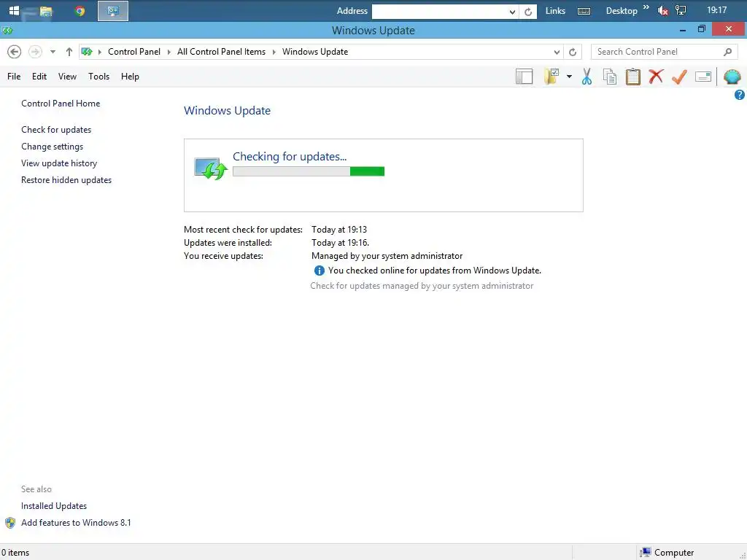747x560 pixels.
Task: Click the shield icon beside Add features
Action: tap(10, 523)
